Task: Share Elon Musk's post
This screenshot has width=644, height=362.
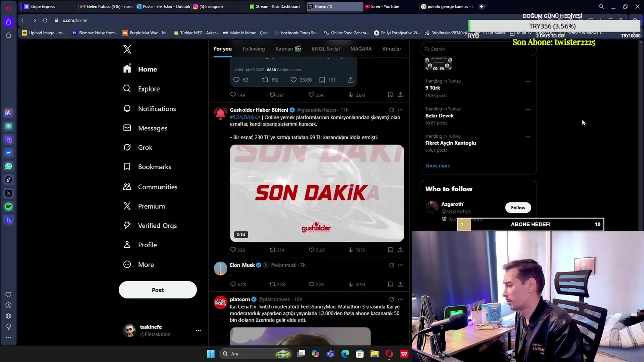Action: pos(400,284)
